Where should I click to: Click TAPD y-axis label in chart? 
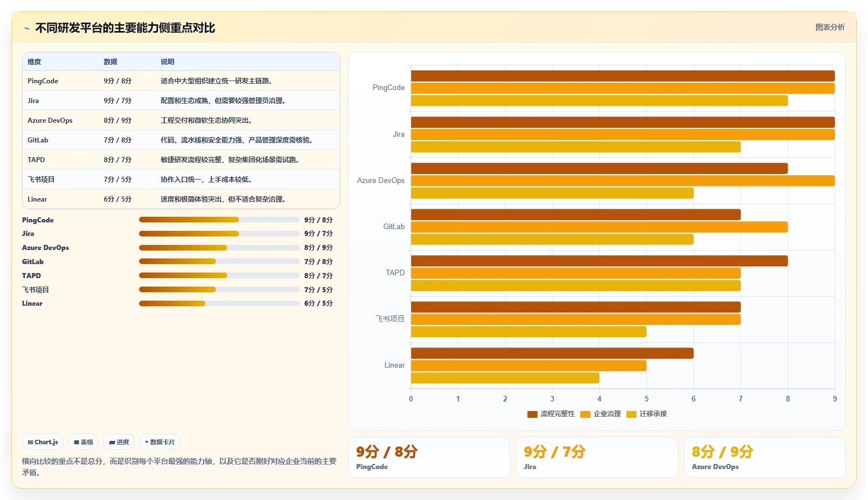point(395,273)
